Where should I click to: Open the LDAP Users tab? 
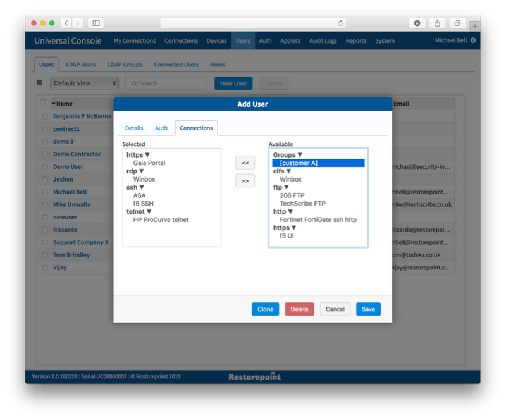click(81, 65)
